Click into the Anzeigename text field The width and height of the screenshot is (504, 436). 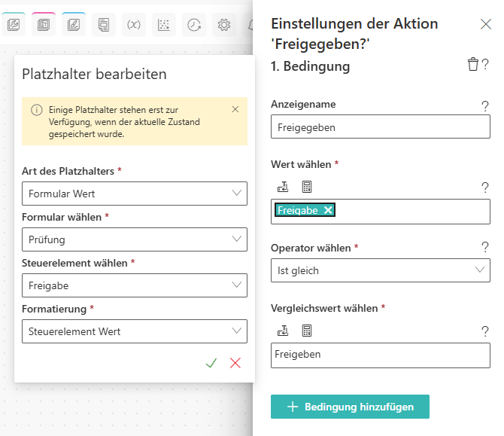tap(380, 127)
